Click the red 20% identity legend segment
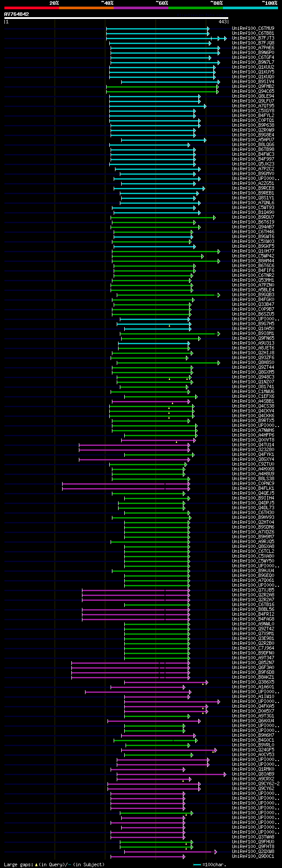The width and height of the screenshot is (282, 868). [32, 8]
